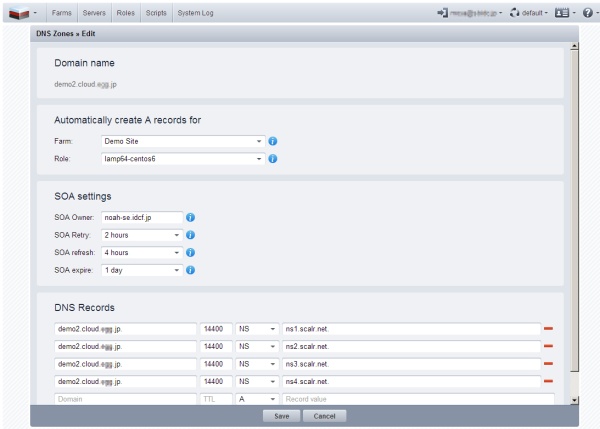
Task: Save the DNS zone changes
Action: point(280,415)
